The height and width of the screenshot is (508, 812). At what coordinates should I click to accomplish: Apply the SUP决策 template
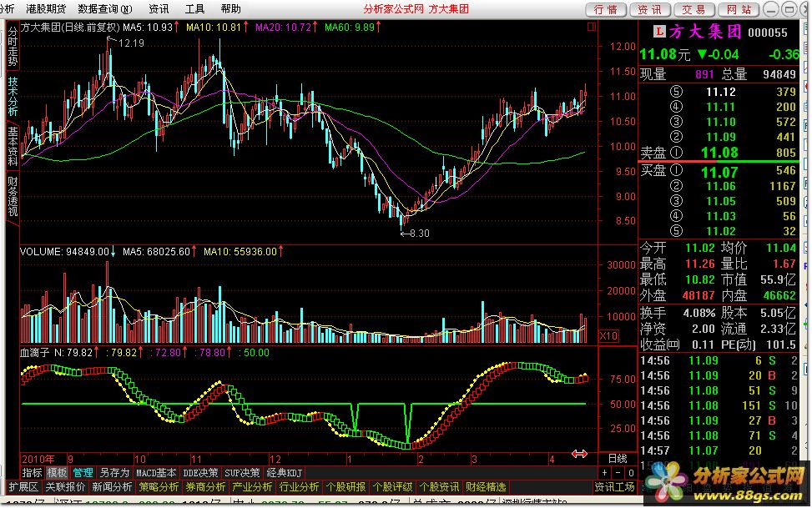pyautogui.click(x=242, y=473)
